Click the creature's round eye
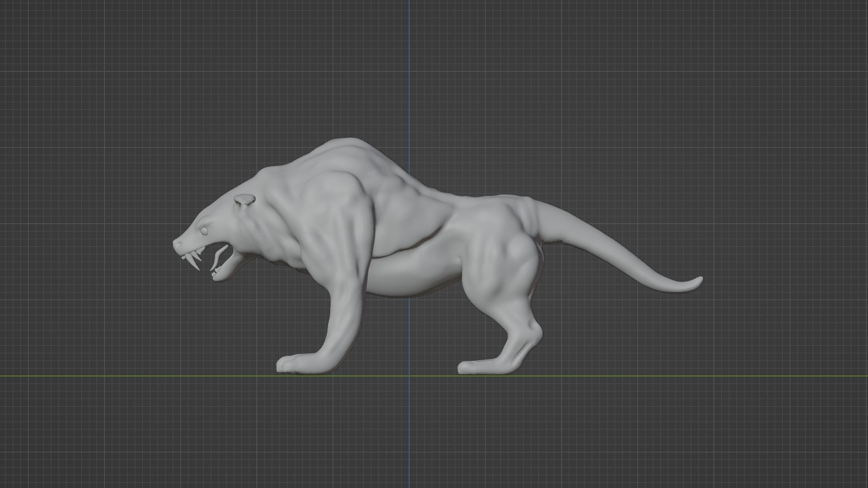This screenshot has height=488, width=868. 204,231
